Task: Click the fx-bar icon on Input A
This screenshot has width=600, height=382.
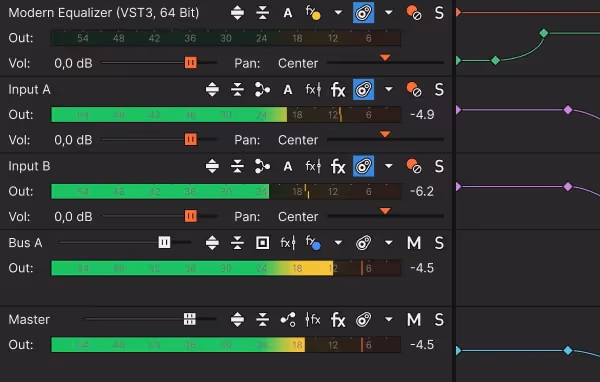Action: [313, 90]
